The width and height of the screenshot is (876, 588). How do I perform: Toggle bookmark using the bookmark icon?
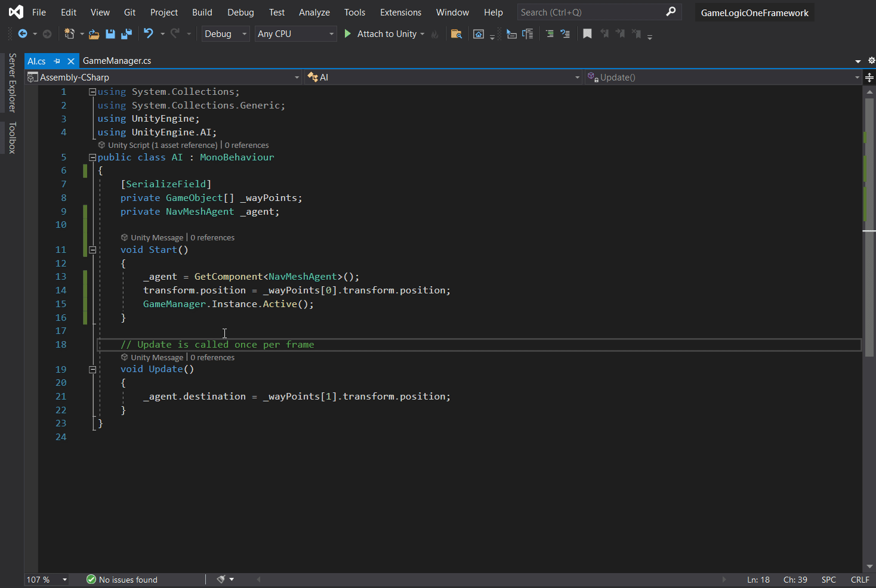point(587,34)
